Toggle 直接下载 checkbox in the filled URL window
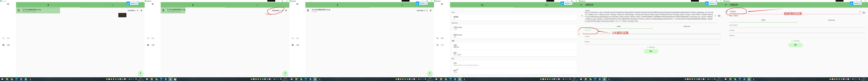This screenshot has height=81, width=868. tap(648, 47)
